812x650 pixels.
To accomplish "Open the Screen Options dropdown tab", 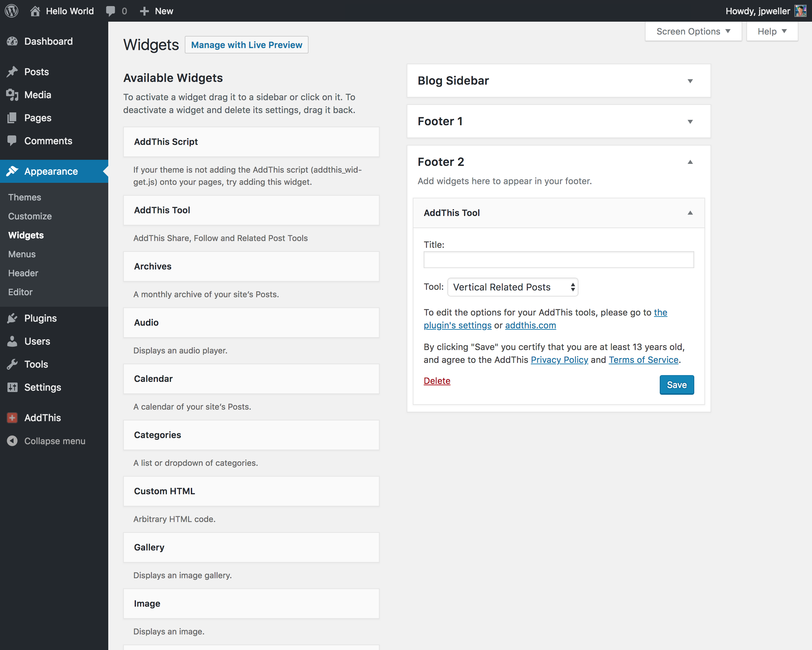I will click(693, 31).
